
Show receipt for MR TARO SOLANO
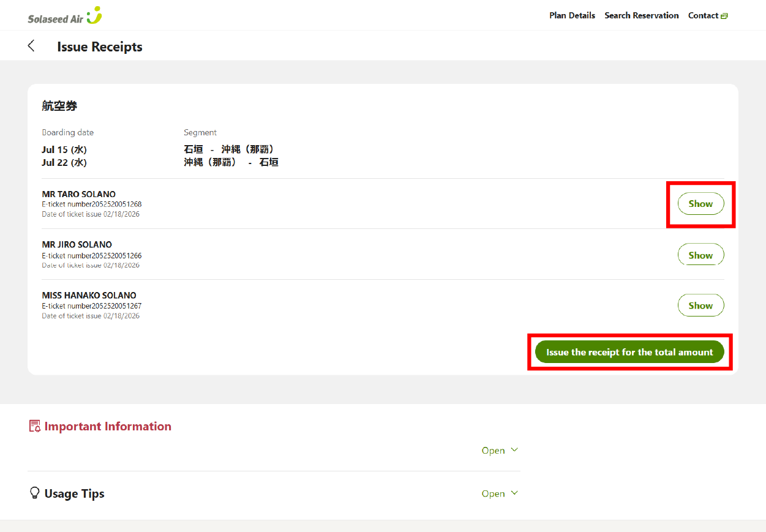700,204
